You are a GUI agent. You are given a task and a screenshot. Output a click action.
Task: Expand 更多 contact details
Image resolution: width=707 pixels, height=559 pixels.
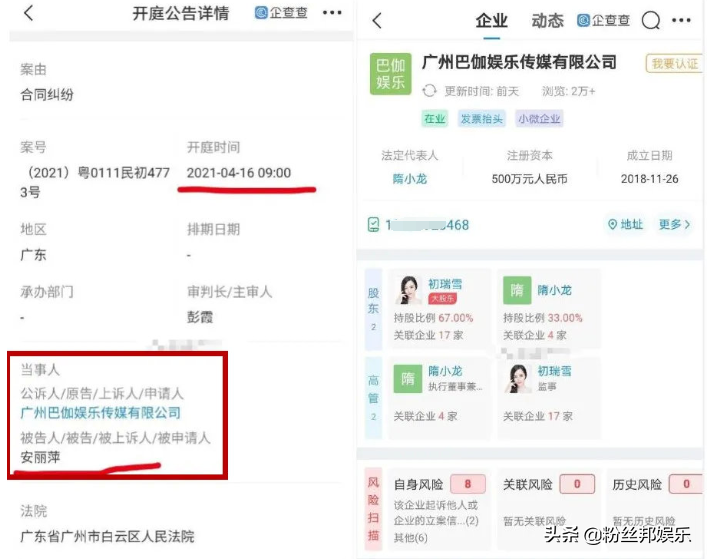coord(675,224)
